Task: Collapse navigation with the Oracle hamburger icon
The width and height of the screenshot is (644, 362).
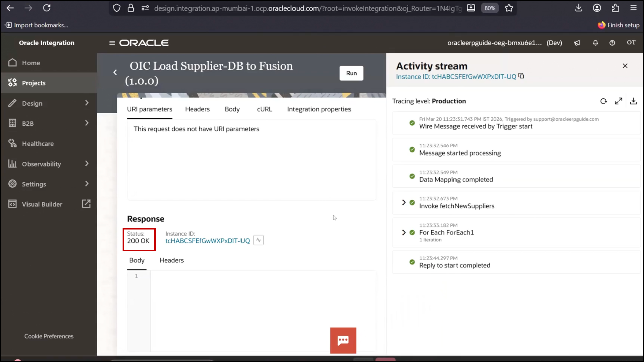Action: coord(112,43)
